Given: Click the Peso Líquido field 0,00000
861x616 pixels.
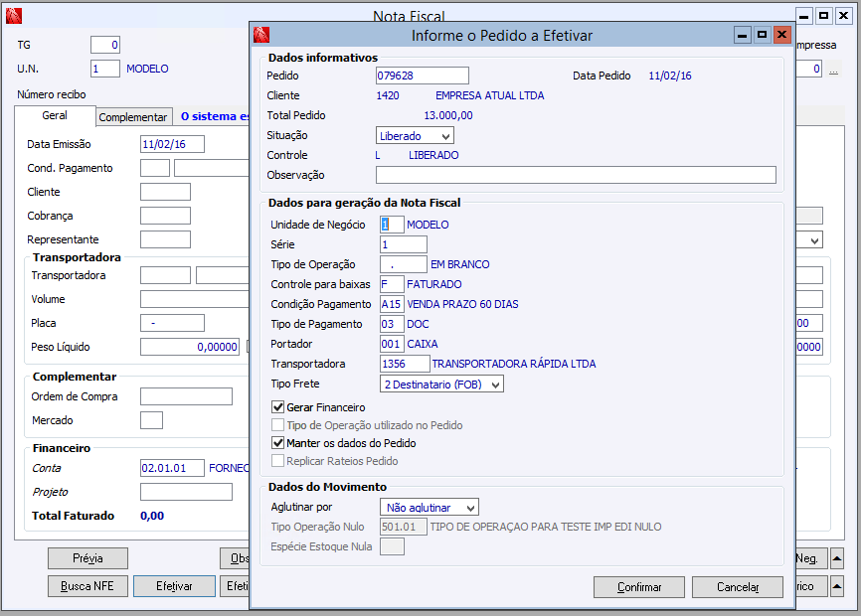Looking at the screenshot, I should tap(190, 347).
